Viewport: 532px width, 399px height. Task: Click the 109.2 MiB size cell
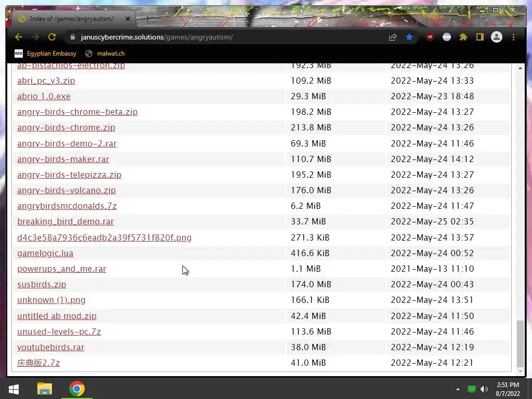point(311,81)
